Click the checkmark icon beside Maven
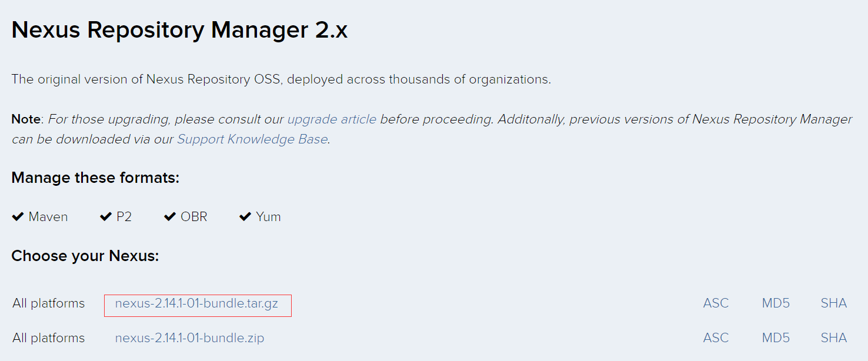The height and width of the screenshot is (361, 868). coord(18,217)
